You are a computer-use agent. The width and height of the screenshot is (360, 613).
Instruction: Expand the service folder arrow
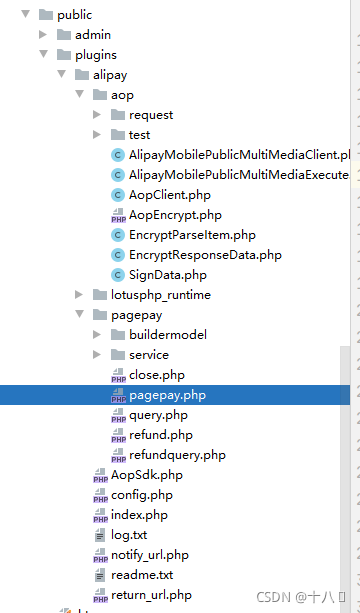(x=97, y=355)
